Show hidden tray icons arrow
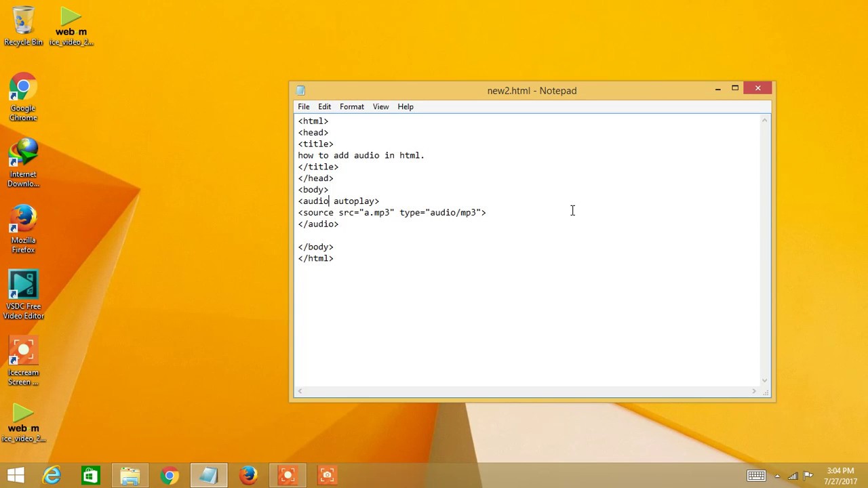The height and width of the screenshot is (488, 868). pos(777,476)
